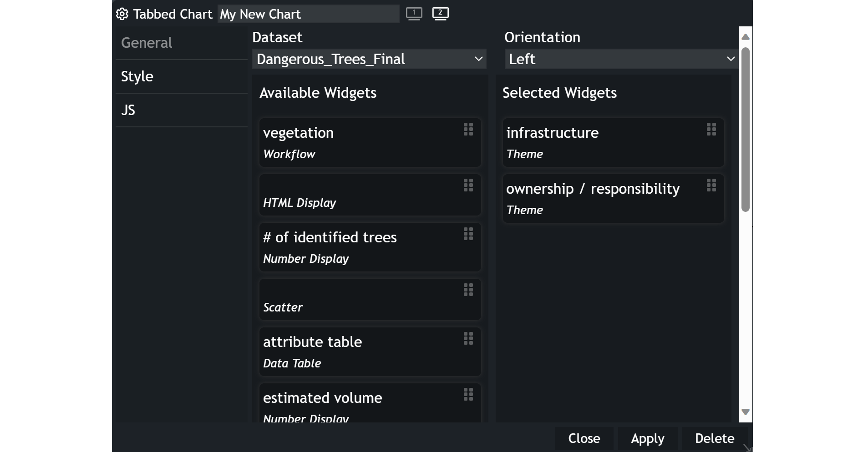This screenshot has height=452, width=868.
Task: Open the Style tab
Action: click(x=137, y=76)
